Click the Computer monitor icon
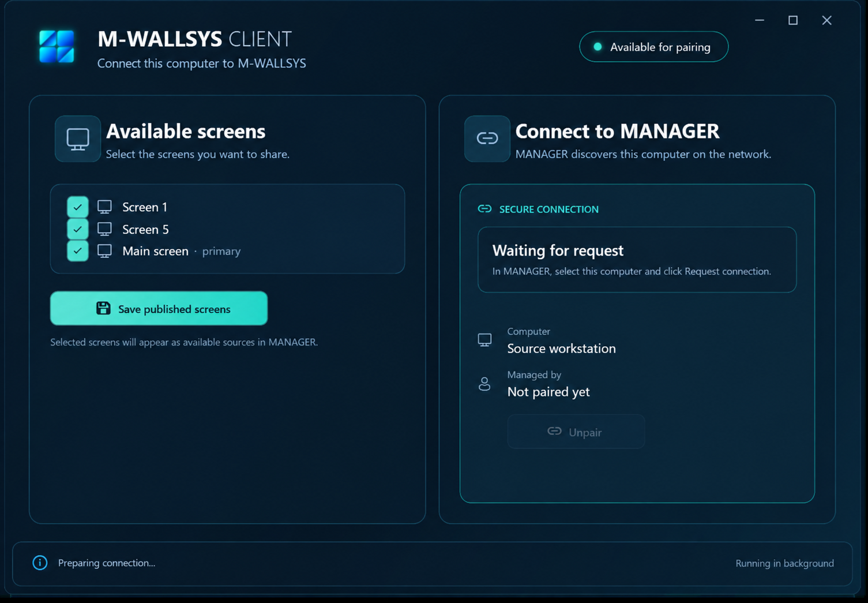The width and height of the screenshot is (868, 603). [x=485, y=340]
